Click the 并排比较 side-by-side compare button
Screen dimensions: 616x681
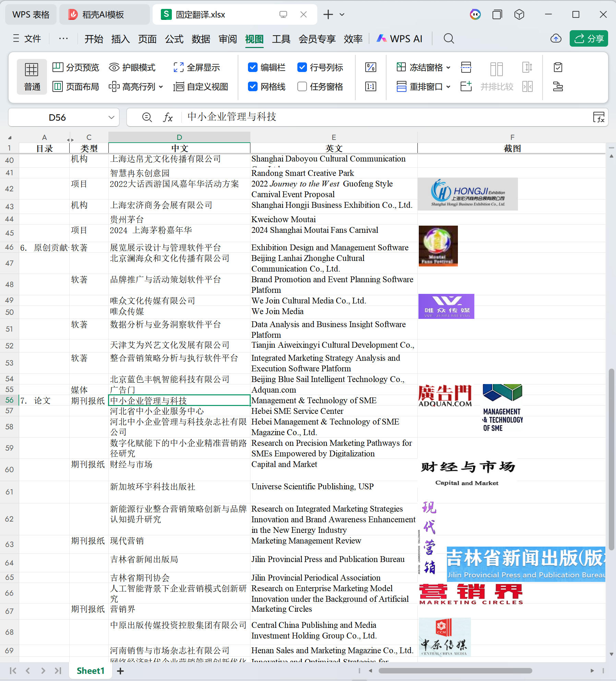497,77
